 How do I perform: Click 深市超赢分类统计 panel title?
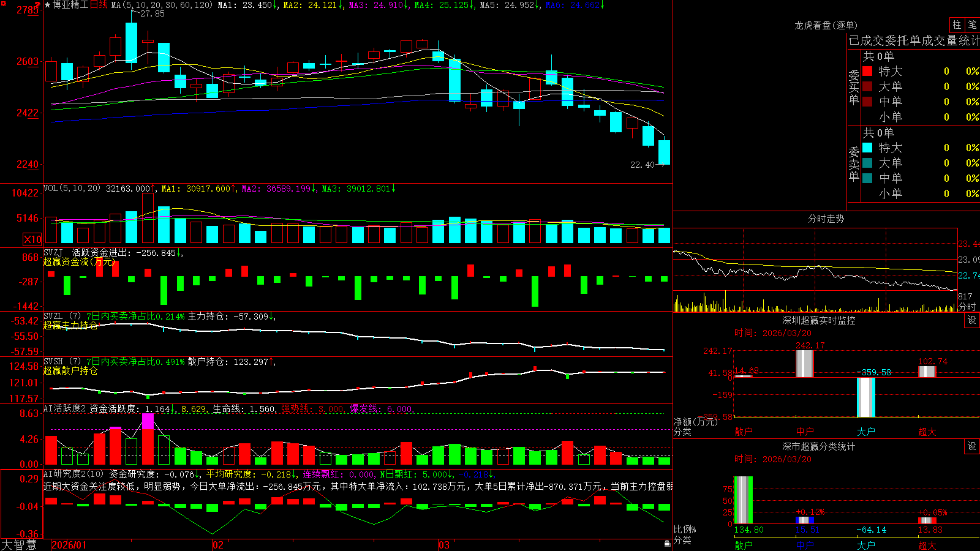pos(818,446)
